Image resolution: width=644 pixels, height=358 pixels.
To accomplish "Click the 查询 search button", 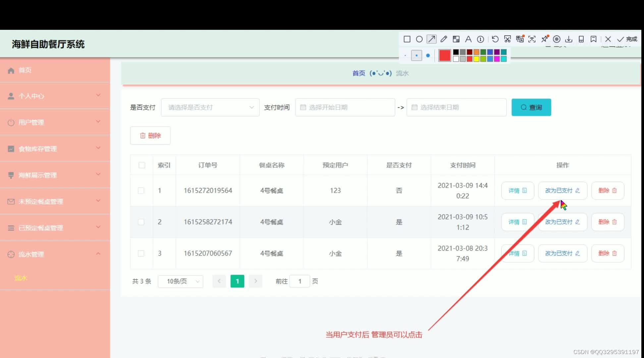I will [531, 107].
